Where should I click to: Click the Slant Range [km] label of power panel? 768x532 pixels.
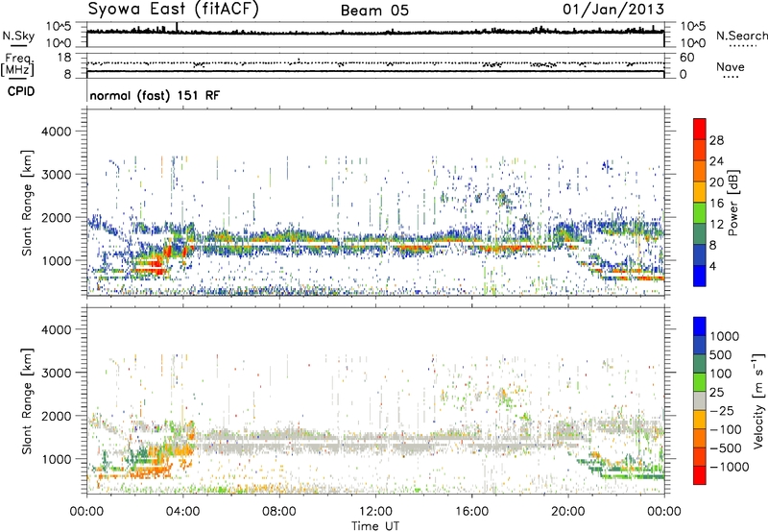(28, 203)
